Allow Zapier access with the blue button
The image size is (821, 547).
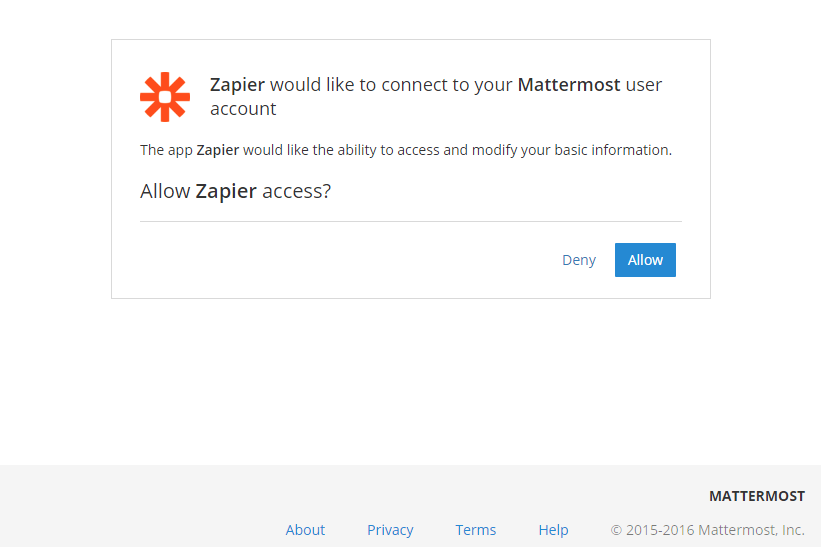645,260
